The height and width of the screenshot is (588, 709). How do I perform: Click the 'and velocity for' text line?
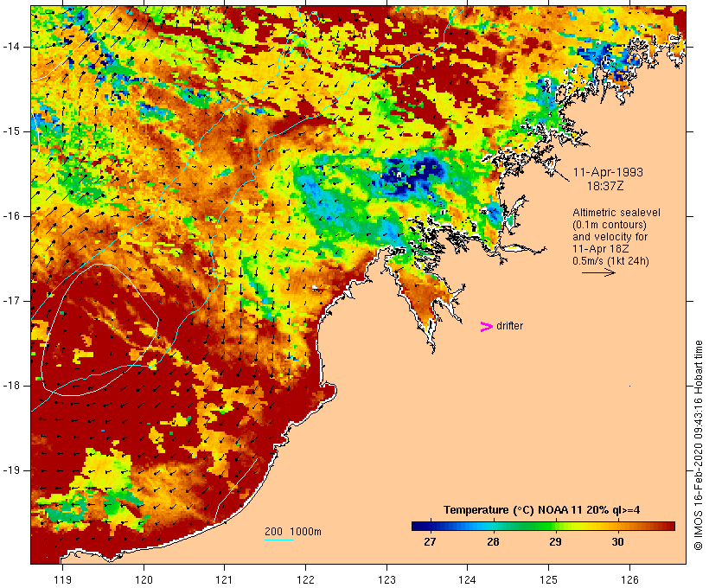tap(610, 237)
